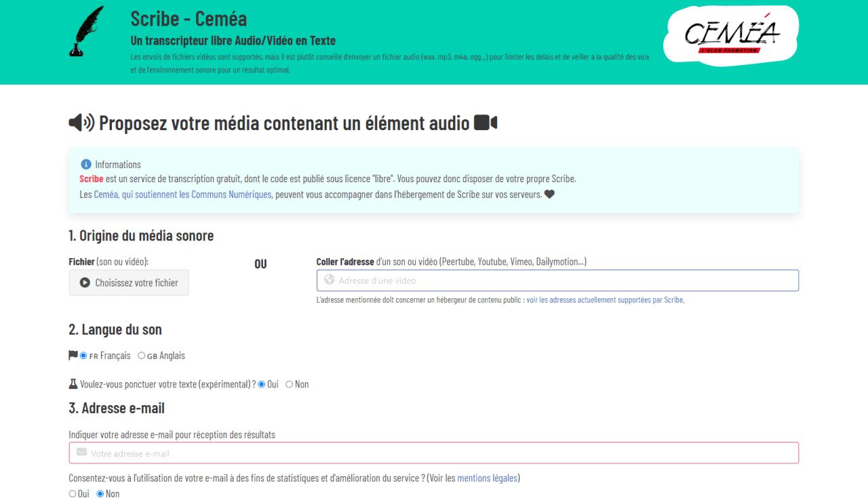Screen dimensions: 868x500
Task: Focus the e-mail address input field
Action: (434, 453)
